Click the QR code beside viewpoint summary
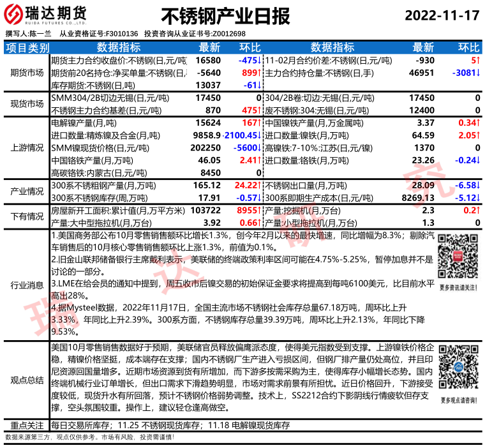485x448 pixels. (x=458, y=370)
